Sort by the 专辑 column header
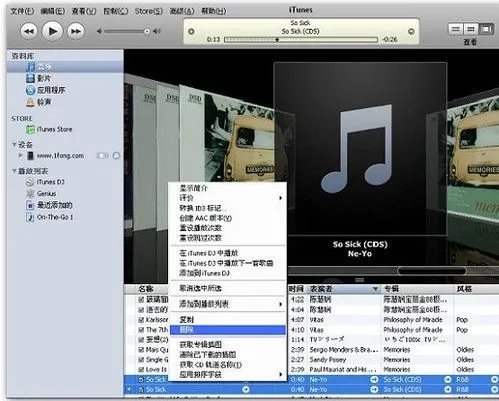The image size is (499, 401). click(x=418, y=289)
